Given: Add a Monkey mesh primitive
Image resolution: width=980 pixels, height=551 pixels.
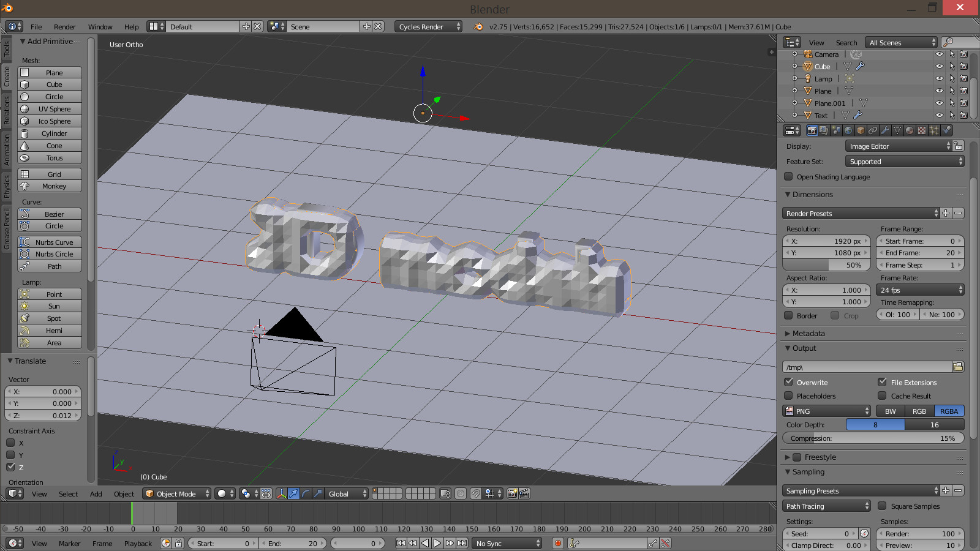Looking at the screenshot, I should (x=50, y=186).
